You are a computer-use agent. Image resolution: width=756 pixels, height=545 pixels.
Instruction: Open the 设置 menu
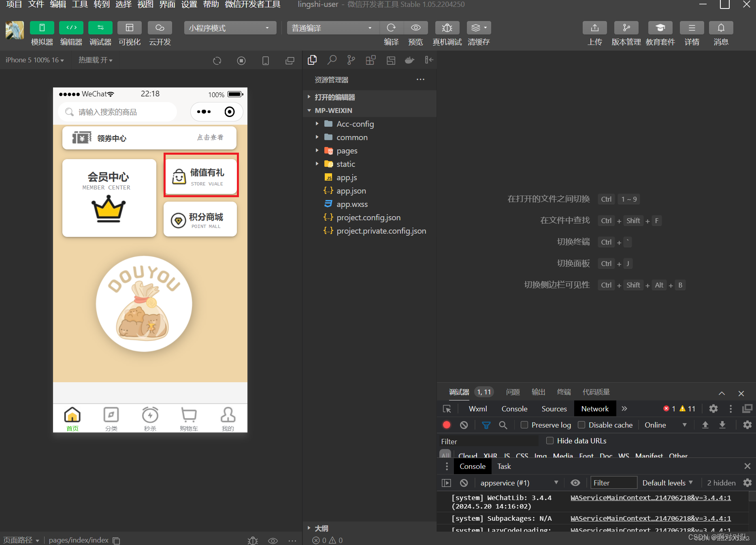pos(189,4)
